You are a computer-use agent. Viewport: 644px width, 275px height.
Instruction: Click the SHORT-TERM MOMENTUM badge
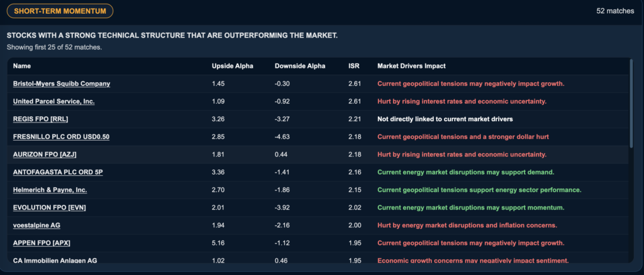pyautogui.click(x=60, y=11)
